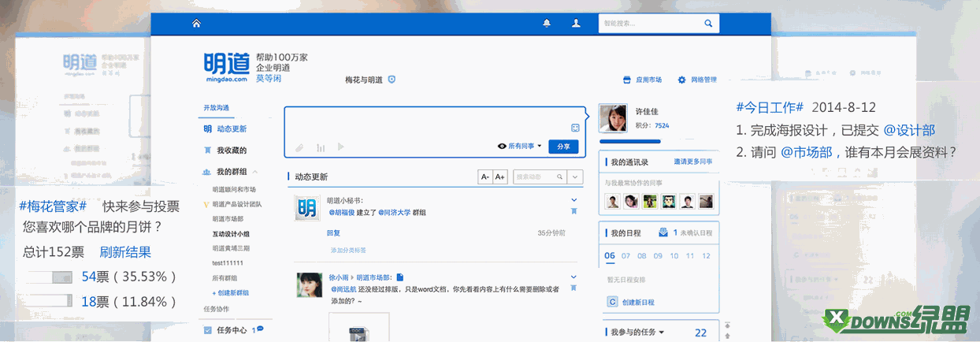Select day 12 in 我的日程
The height and width of the screenshot is (342, 980).
point(706,255)
